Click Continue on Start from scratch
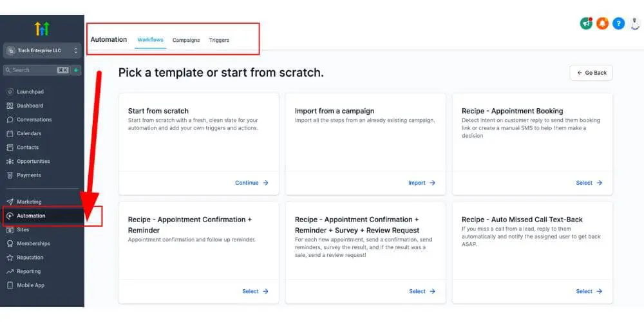The width and height of the screenshot is (644, 322). click(251, 183)
